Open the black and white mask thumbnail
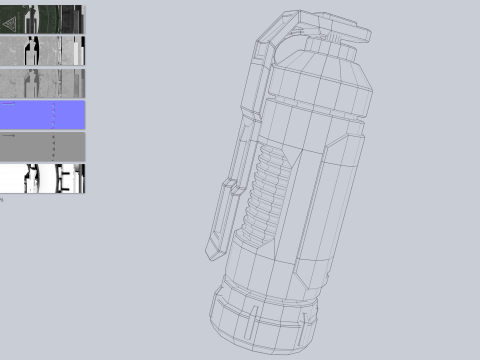 tap(42, 178)
